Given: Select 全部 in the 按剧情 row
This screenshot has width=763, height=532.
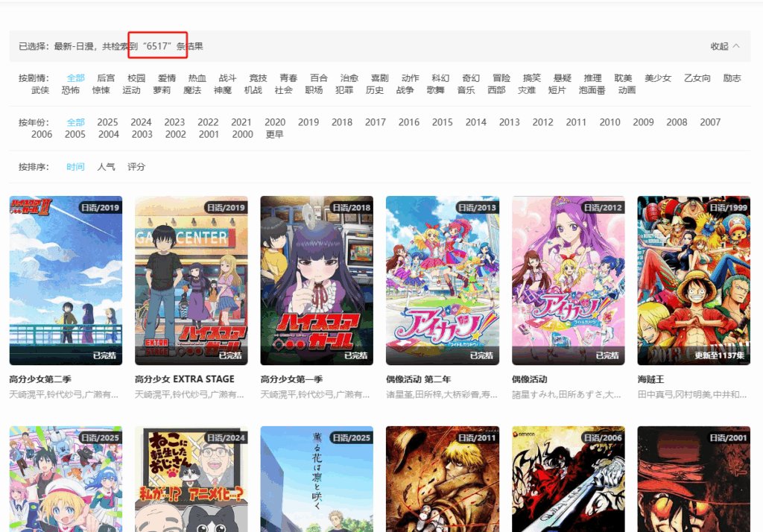Looking at the screenshot, I should (x=75, y=78).
